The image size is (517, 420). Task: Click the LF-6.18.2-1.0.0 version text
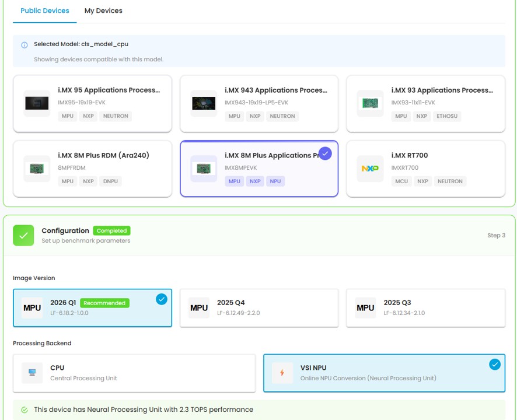click(x=69, y=313)
